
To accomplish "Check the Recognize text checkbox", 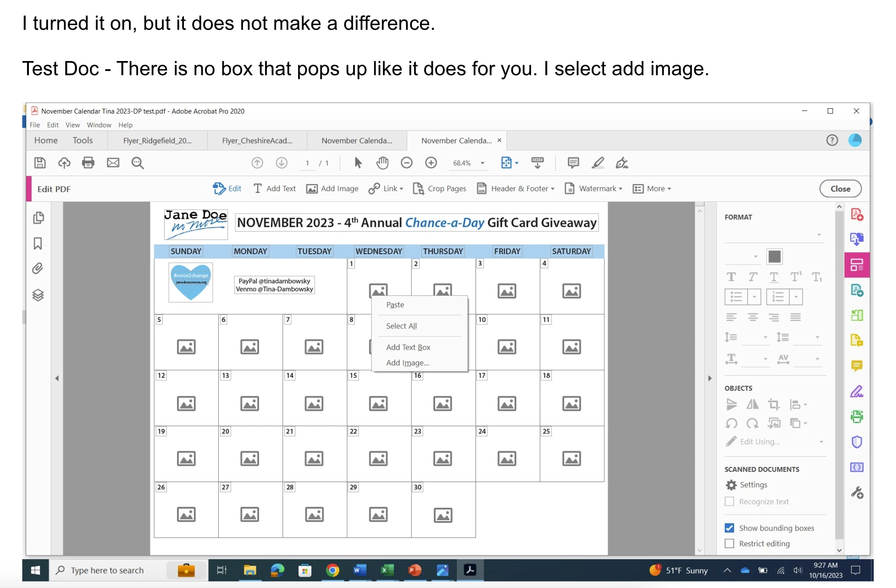I will [x=729, y=502].
